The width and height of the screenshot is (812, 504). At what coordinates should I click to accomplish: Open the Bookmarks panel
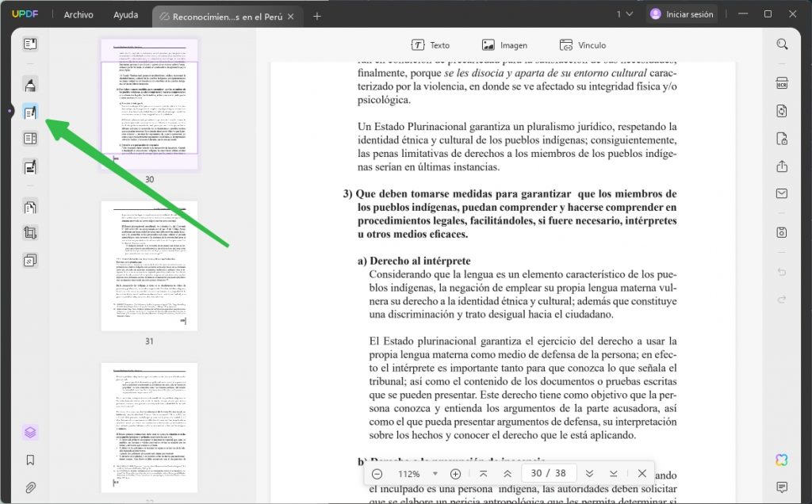pyautogui.click(x=29, y=460)
